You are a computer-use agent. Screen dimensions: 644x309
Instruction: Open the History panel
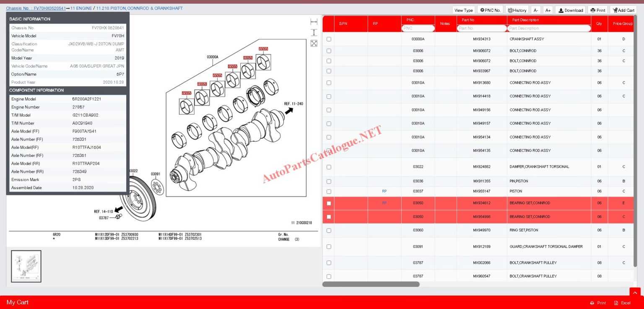pos(517,10)
